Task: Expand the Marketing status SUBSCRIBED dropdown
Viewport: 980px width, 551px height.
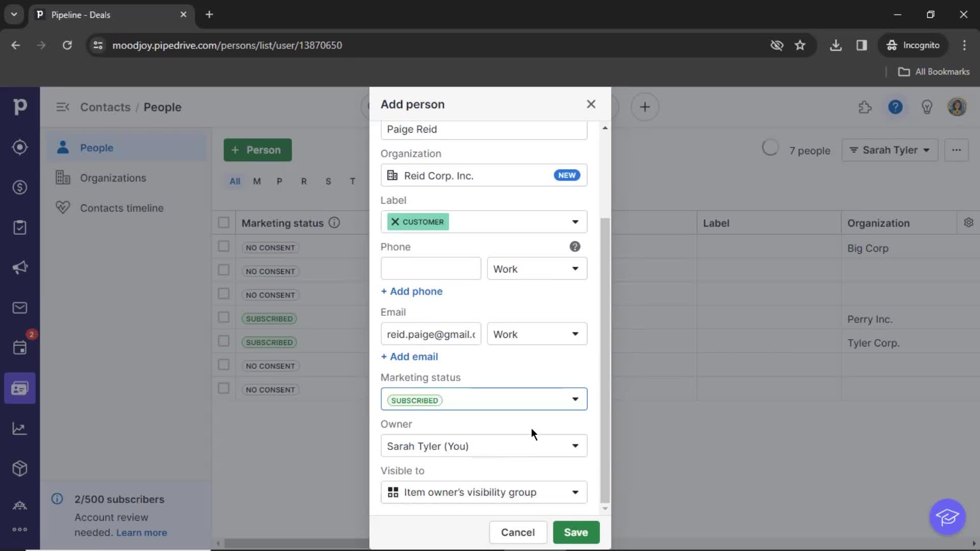Action: [575, 399]
